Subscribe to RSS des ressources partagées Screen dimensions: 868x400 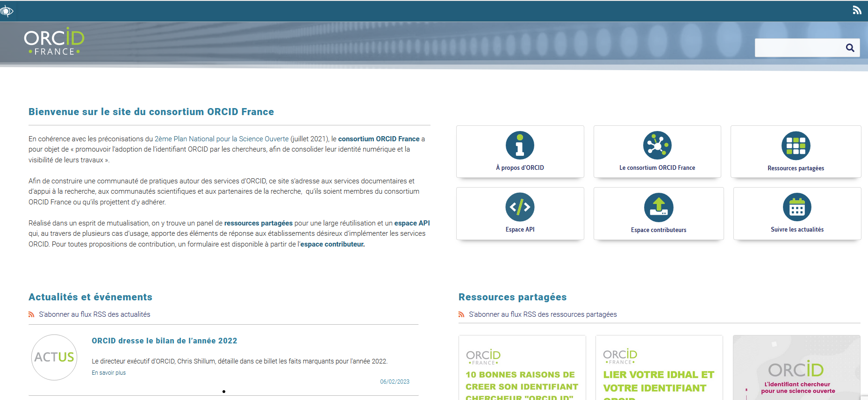pos(543,314)
